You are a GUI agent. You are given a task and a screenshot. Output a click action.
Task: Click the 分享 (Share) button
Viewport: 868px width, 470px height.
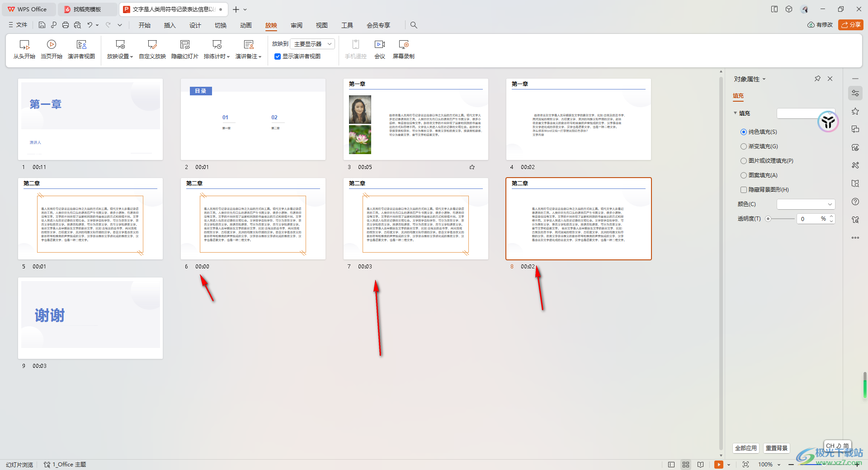851,25
